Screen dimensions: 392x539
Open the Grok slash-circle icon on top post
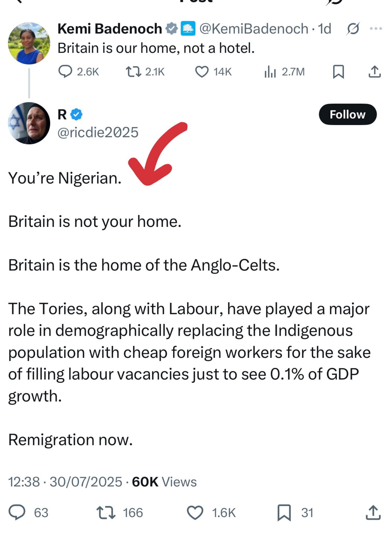(x=353, y=28)
